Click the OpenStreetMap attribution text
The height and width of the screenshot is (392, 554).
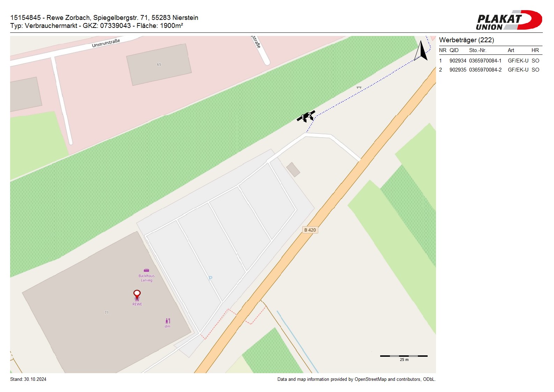point(356,379)
